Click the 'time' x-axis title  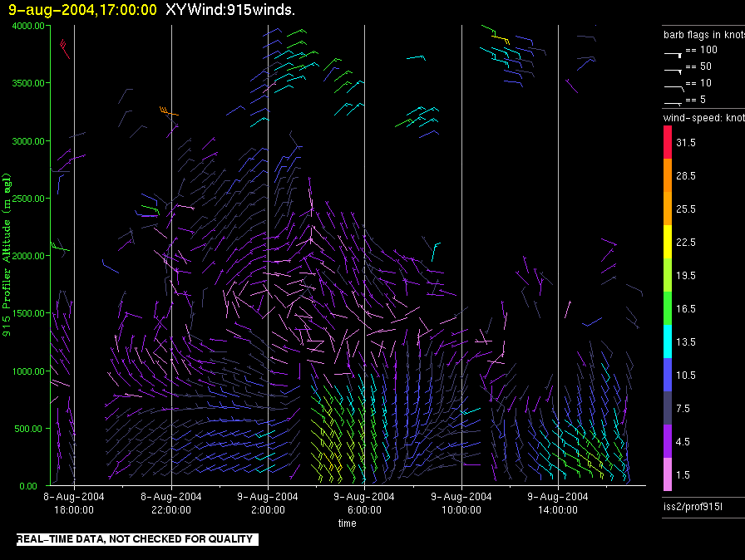click(347, 523)
